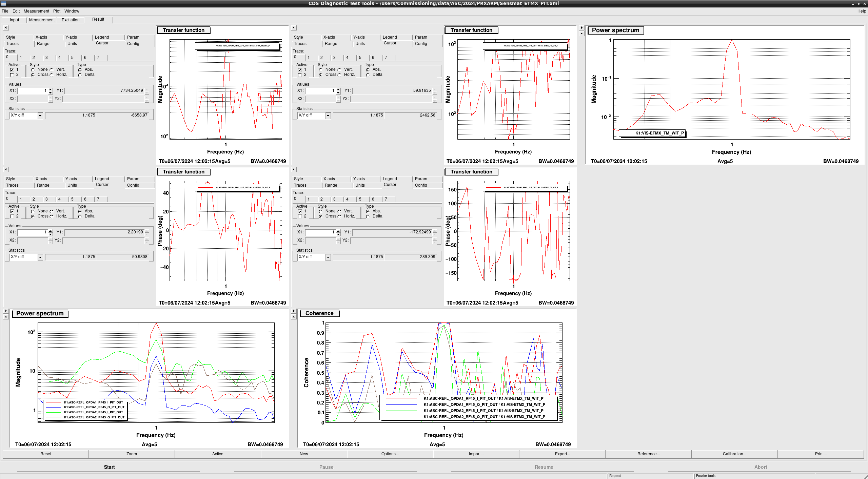Viewport: 868px width, 479px height.
Task: Click the up-arrow icon beside the REFL QPD Power spectrum plot
Action: [x=6, y=317]
